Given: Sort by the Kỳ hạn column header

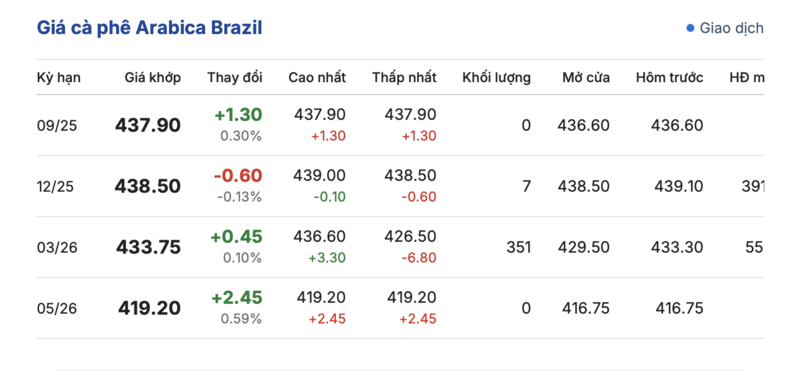Looking at the screenshot, I should [x=59, y=78].
